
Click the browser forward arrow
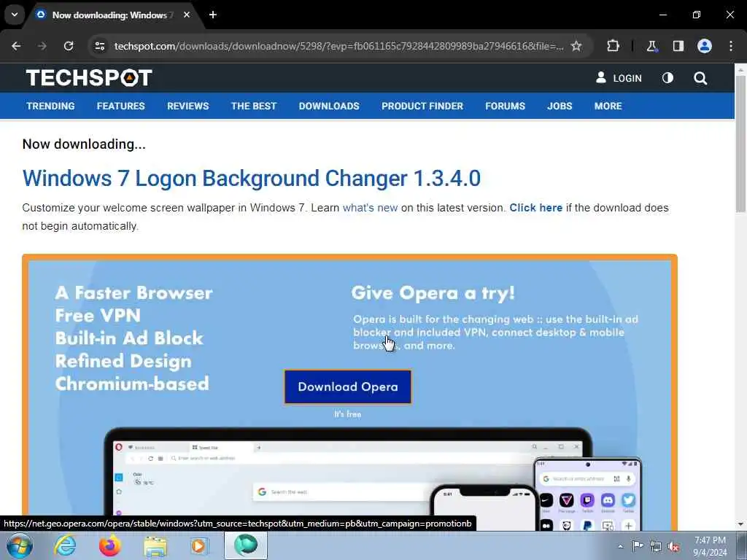(42, 46)
